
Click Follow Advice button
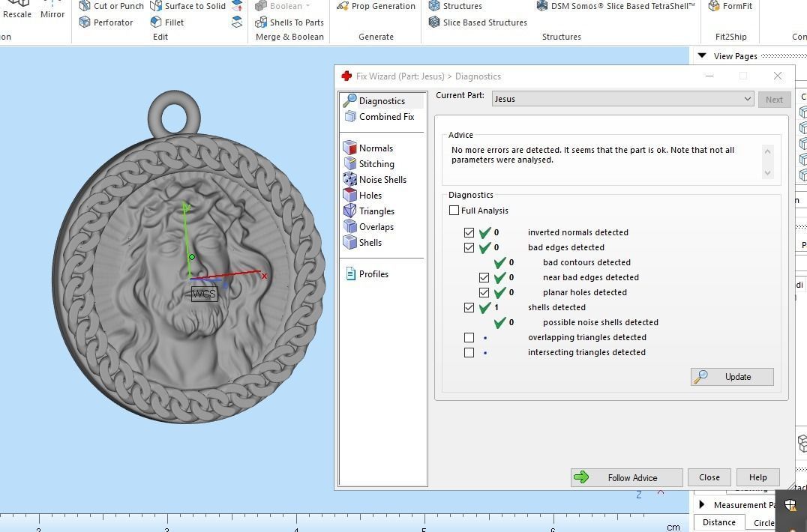coord(626,477)
